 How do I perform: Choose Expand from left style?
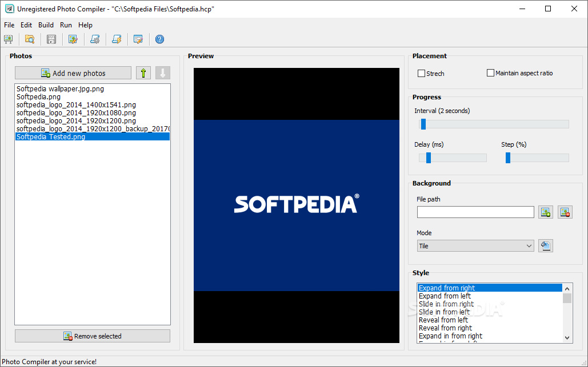[490, 296]
